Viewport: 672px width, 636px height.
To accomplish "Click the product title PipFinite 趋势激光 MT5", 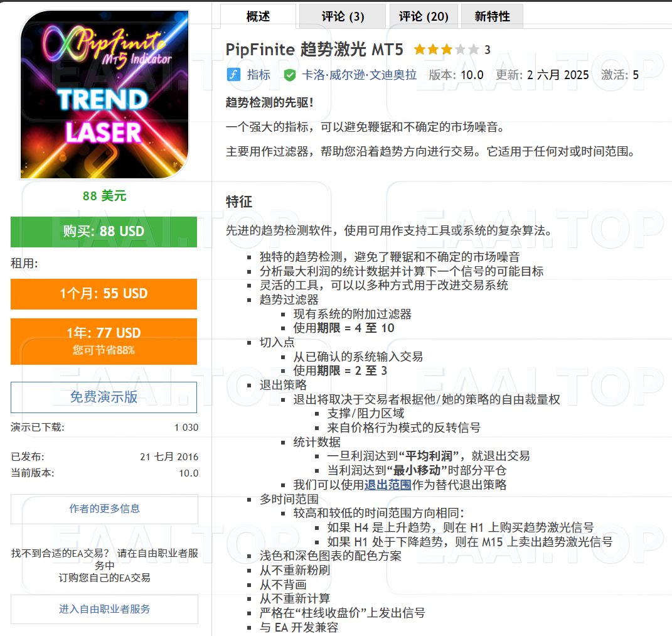I will [x=314, y=50].
